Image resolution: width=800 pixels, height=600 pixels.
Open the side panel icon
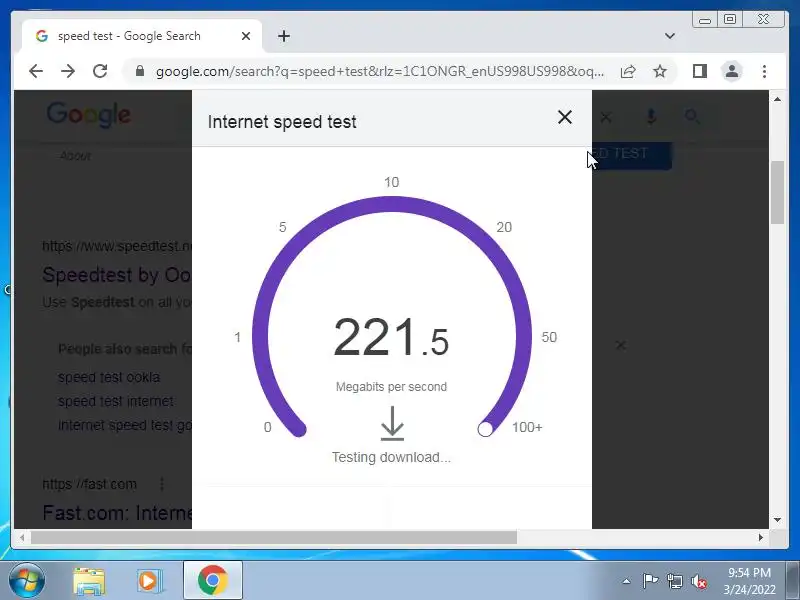click(700, 71)
